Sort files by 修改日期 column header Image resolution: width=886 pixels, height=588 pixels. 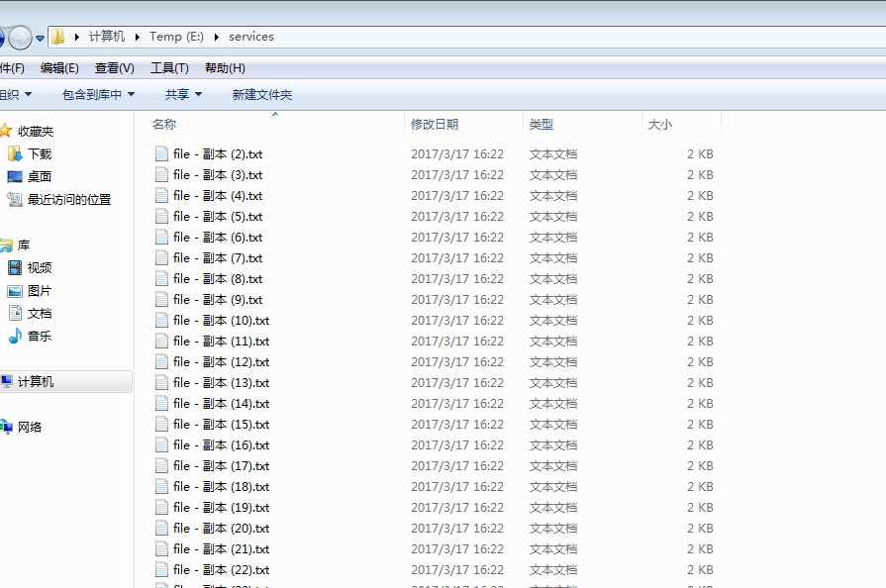[x=435, y=125]
